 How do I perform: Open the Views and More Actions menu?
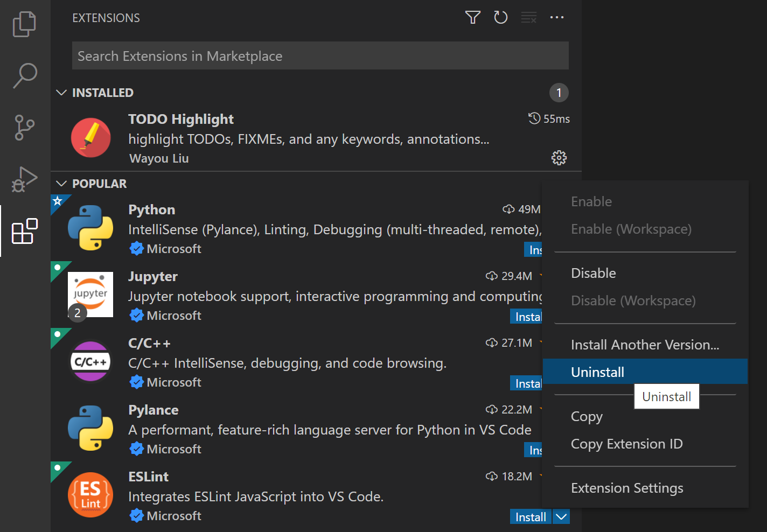pos(557,17)
